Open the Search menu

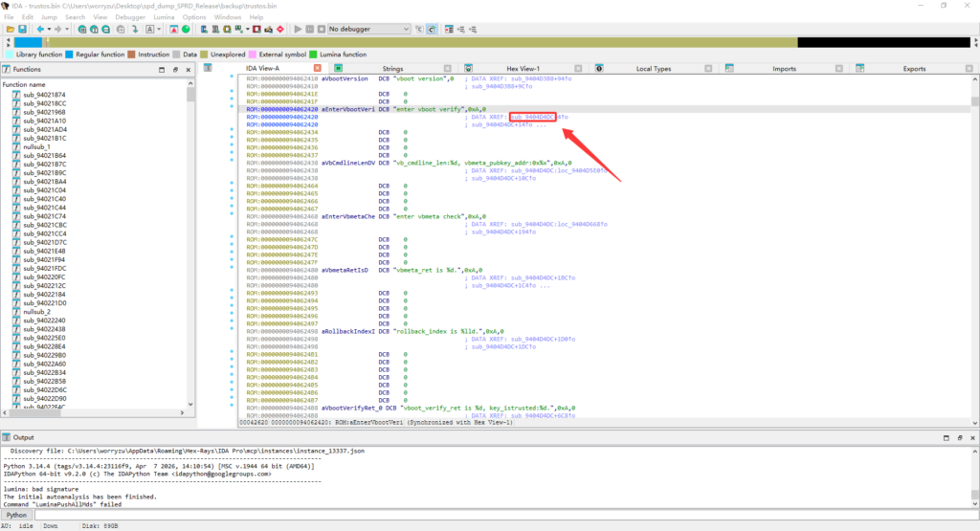75,17
